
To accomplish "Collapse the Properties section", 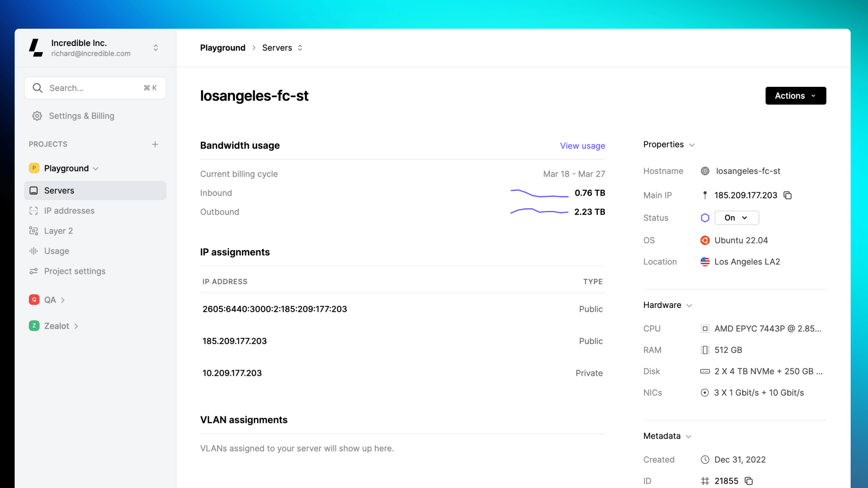I will [x=692, y=144].
